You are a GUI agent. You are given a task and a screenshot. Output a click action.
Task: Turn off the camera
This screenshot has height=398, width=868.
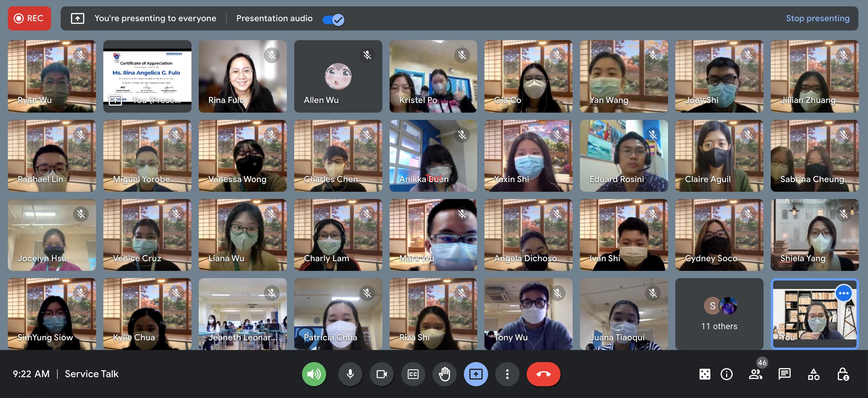coord(381,374)
